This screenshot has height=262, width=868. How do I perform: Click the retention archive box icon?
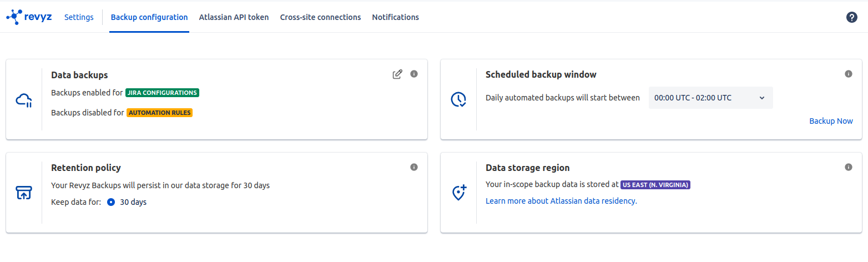[x=24, y=193]
